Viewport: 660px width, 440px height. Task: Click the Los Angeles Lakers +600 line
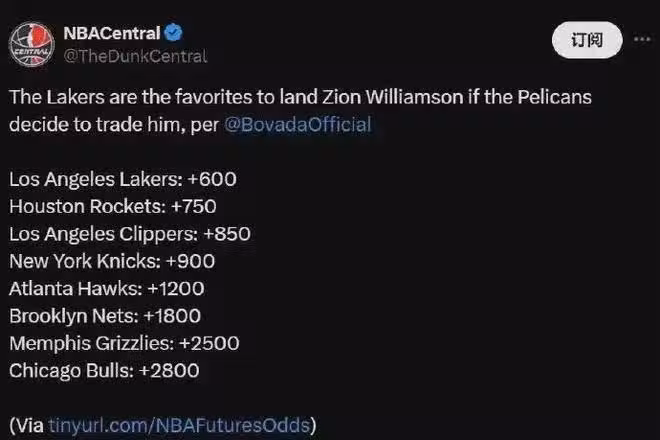click(x=123, y=180)
